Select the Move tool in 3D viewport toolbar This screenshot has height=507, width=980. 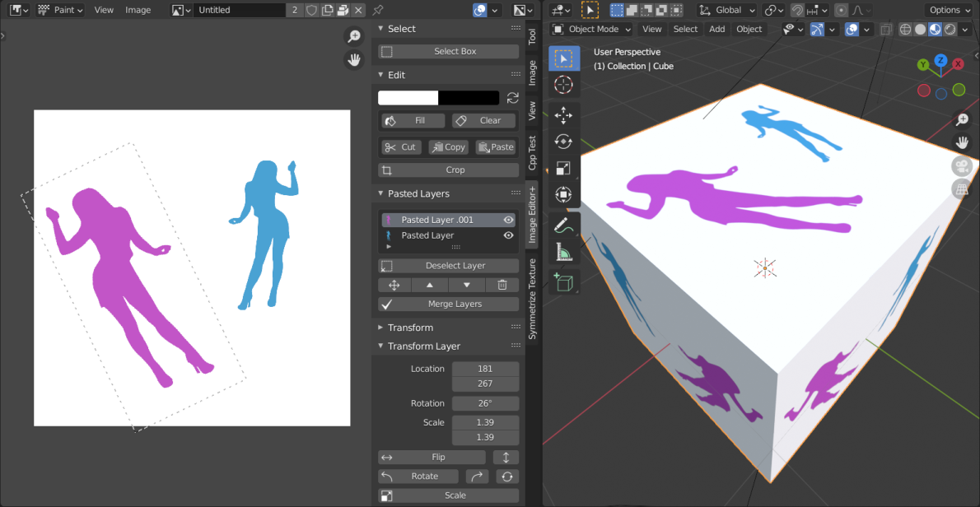(563, 114)
